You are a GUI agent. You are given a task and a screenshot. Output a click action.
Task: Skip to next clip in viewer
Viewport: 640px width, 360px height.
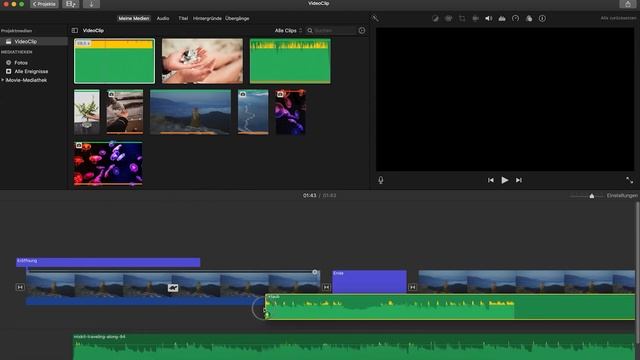coord(519,180)
